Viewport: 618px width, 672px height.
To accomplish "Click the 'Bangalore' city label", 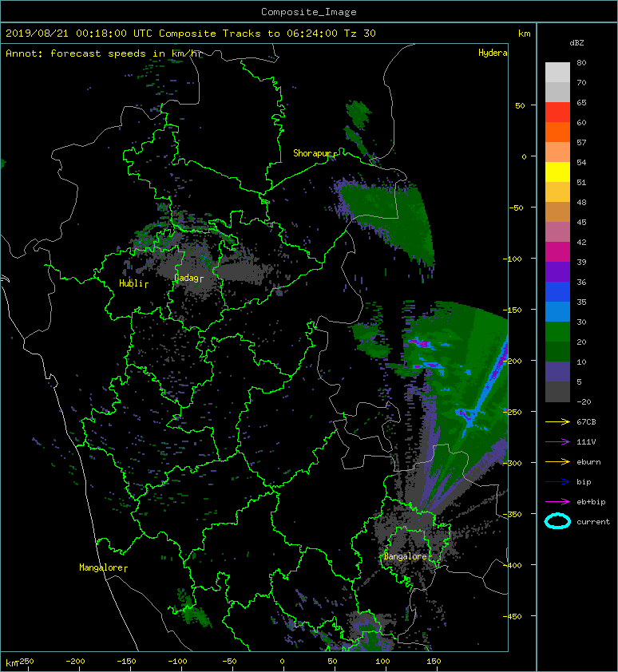I will (x=406, y=557).
